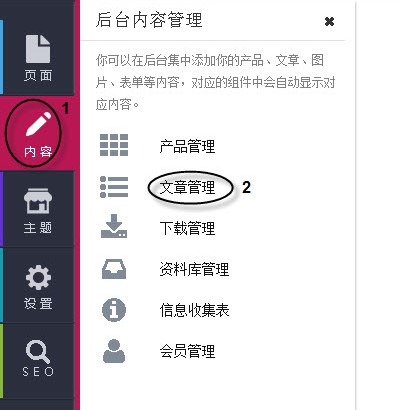
Task: Open 下载管理 link
Action: 187,228
